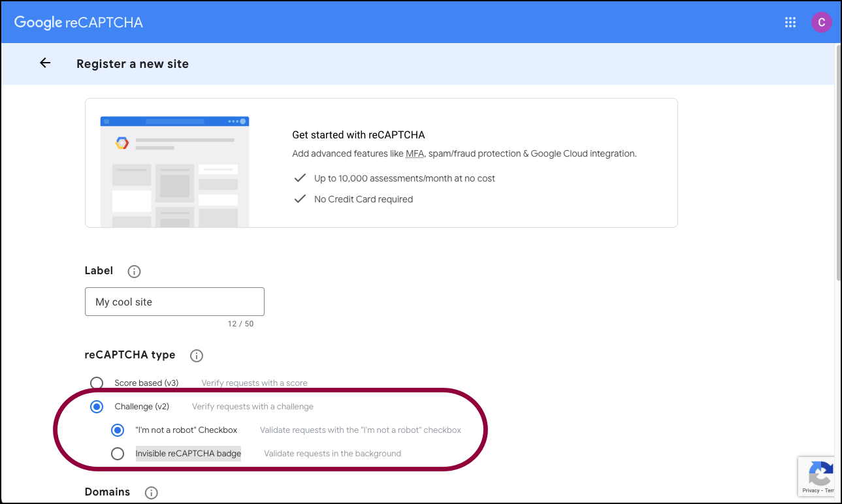Go back using the left arrow icon
Viewport: 842px width, 504px height.
(x=45, y=63)
